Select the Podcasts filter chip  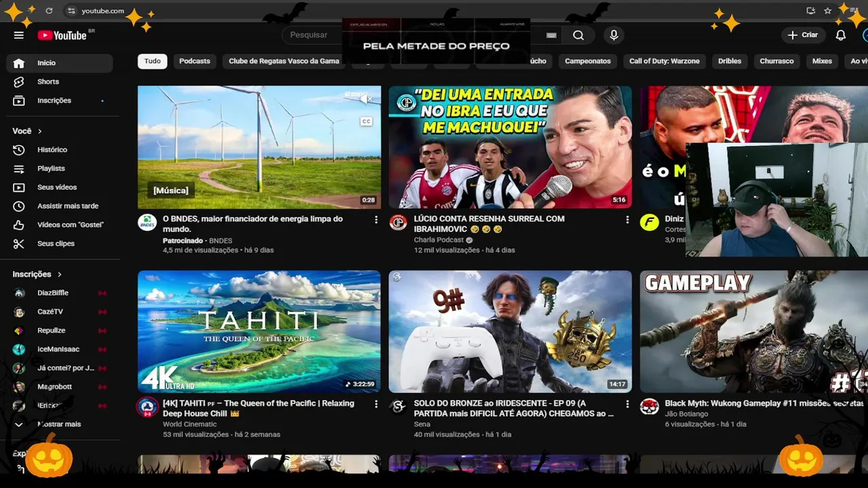point(195,62)
